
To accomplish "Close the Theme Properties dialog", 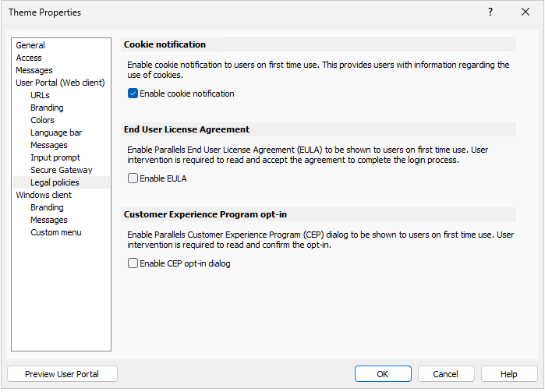I will point(526,12).
